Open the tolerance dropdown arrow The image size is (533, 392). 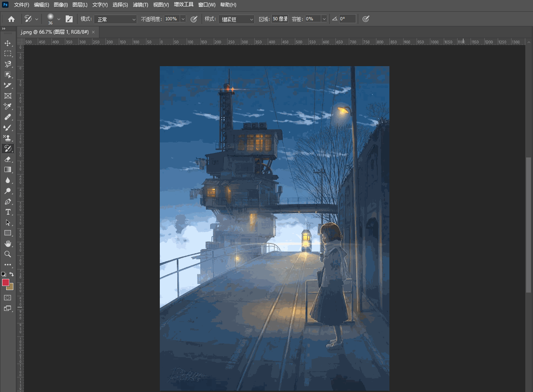[324, 19]
